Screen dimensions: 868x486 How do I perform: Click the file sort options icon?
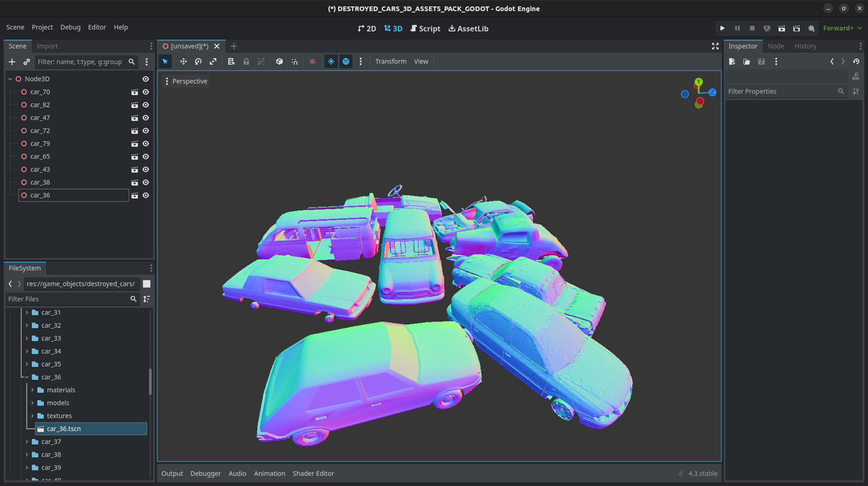coord(147,299)
